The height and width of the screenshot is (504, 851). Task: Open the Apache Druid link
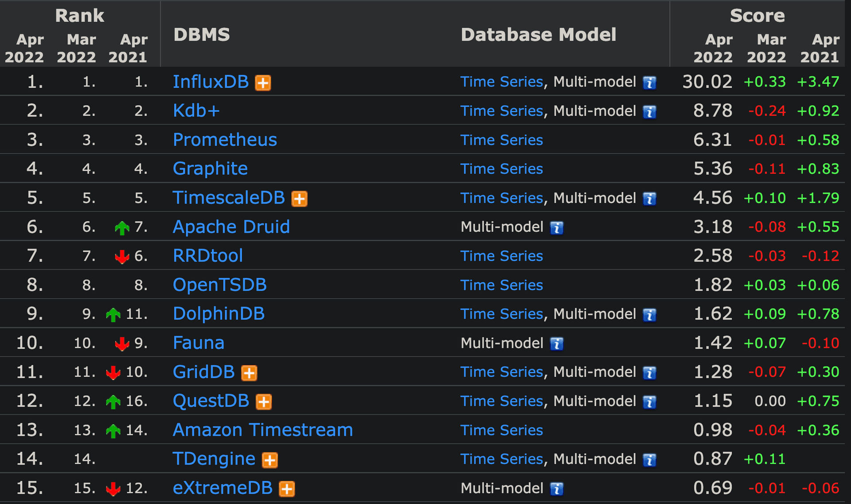tap(231, 227)
